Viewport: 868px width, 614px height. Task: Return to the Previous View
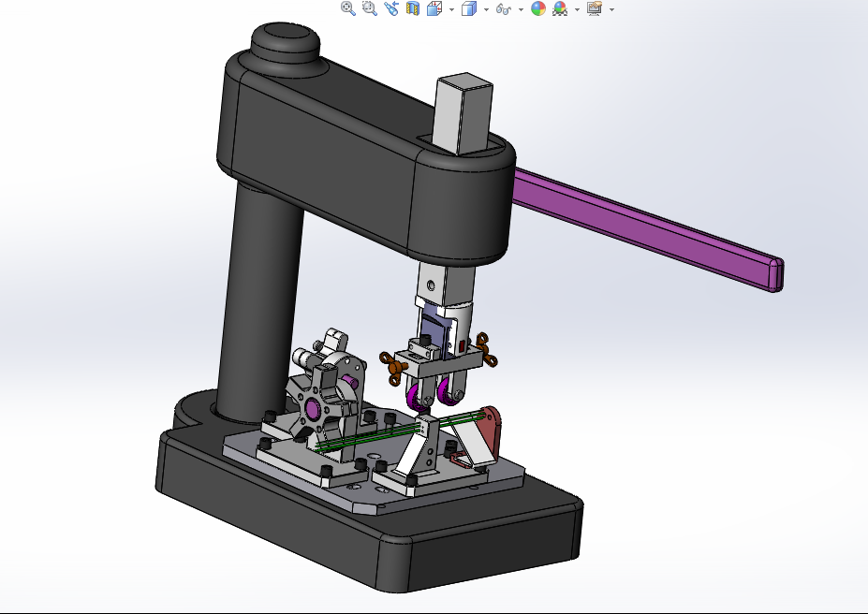391,8
